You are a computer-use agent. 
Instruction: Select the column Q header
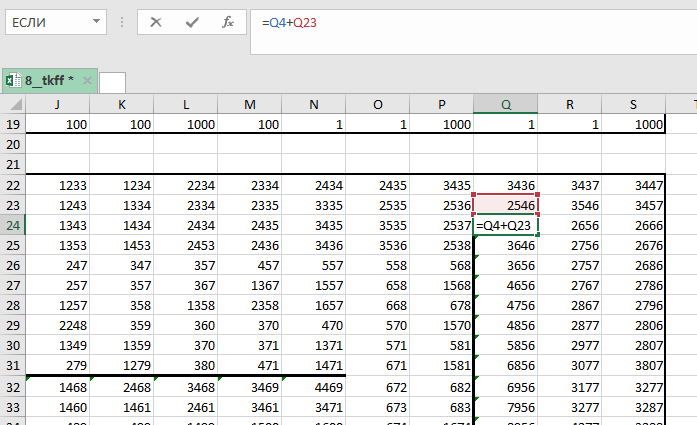pyautogui.click(x=505, y=104)
